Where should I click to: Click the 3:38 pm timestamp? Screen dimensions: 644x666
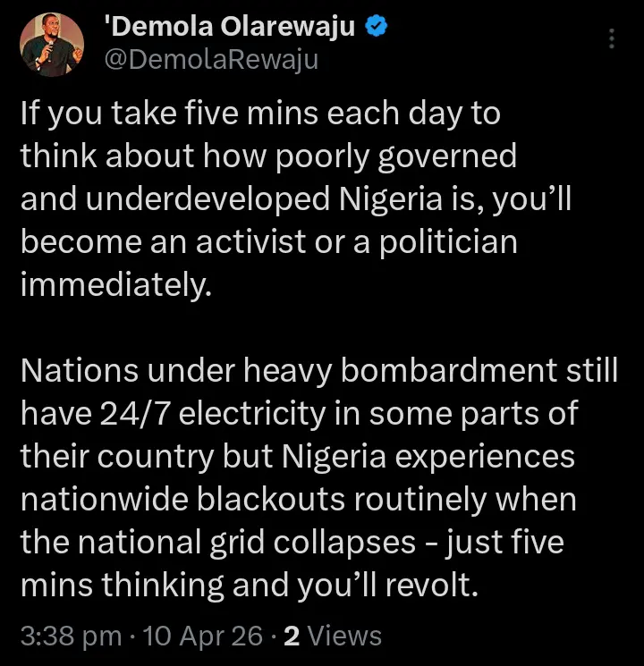[x=71, y=636]
